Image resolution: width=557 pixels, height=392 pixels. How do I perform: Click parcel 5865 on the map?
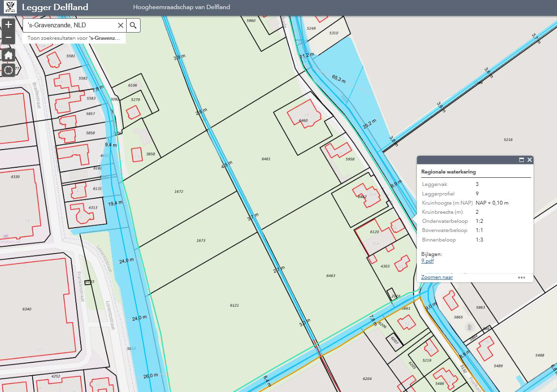point(458,317)
